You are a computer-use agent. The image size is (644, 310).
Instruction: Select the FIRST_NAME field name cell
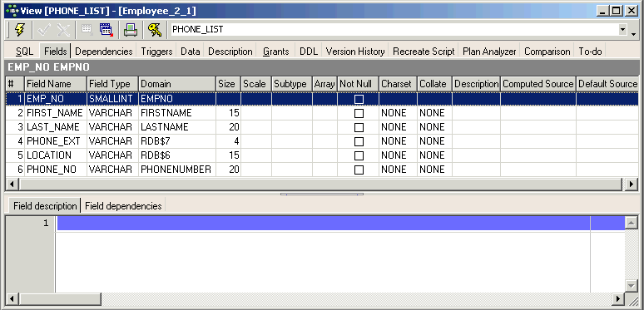click(56, 113)
